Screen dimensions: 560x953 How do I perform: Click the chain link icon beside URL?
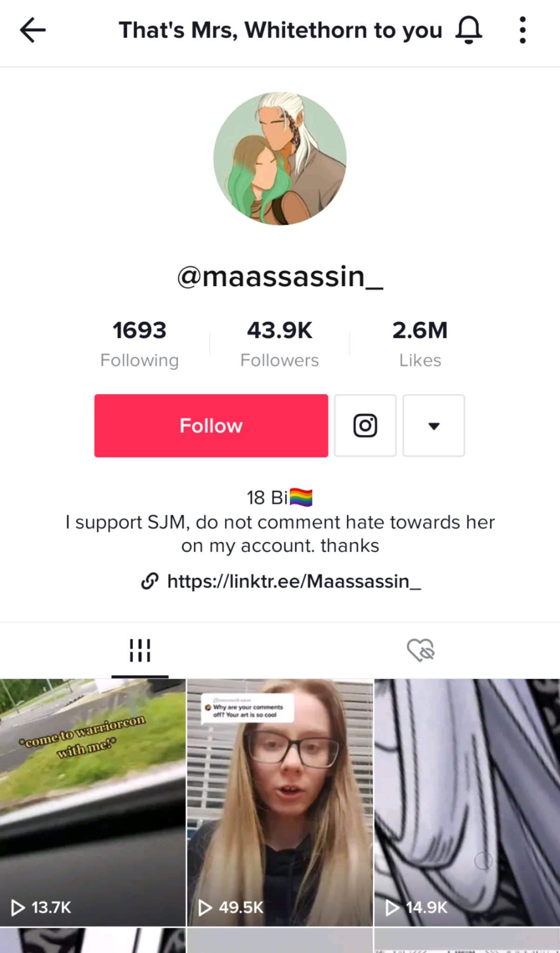150,581
